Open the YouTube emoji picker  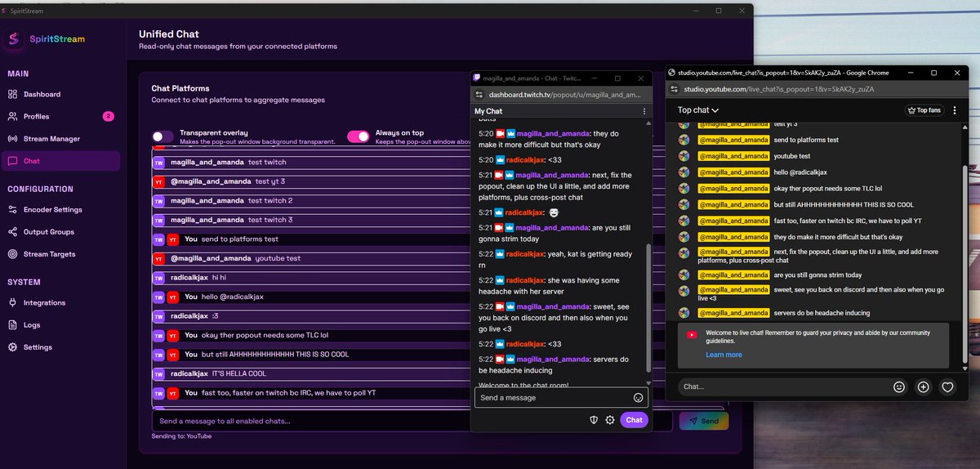[x=899, y=387]
